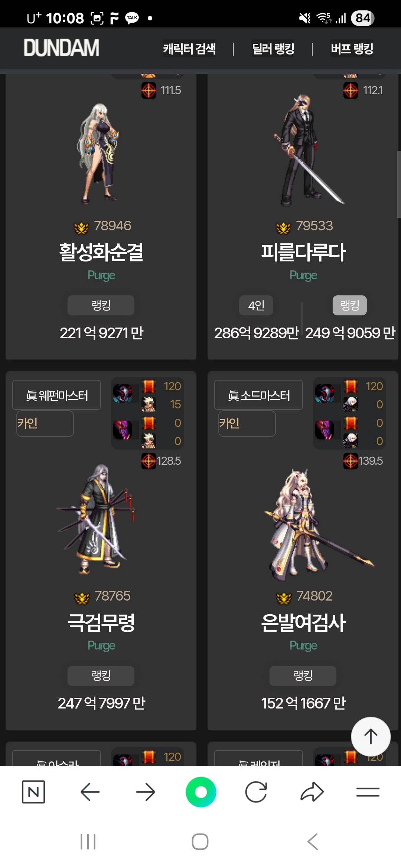Click 랭킹 button under 활성화순결
401x868 pixels.
click(101, 305)
